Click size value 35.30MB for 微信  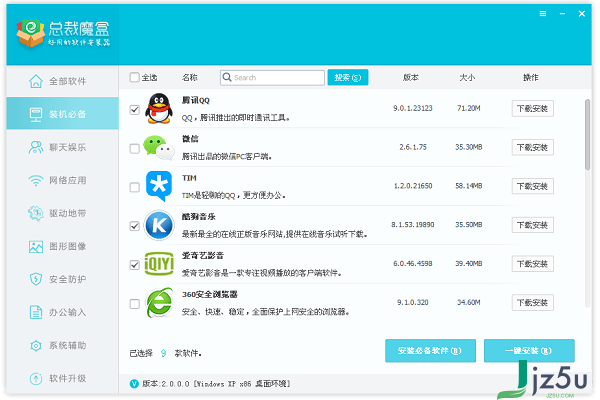click(x=468, y=147)
